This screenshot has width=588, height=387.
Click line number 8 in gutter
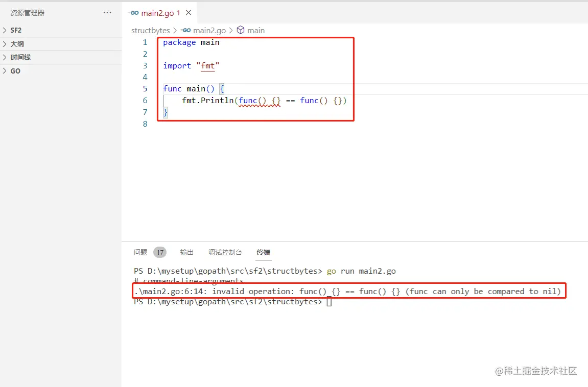tap(145, 124)
